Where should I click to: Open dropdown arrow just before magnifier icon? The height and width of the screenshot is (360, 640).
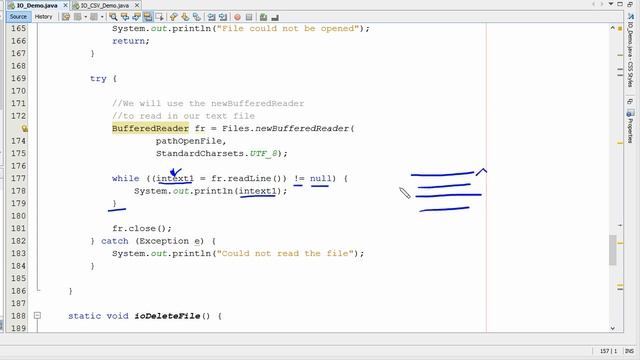[x=102, y=17]
